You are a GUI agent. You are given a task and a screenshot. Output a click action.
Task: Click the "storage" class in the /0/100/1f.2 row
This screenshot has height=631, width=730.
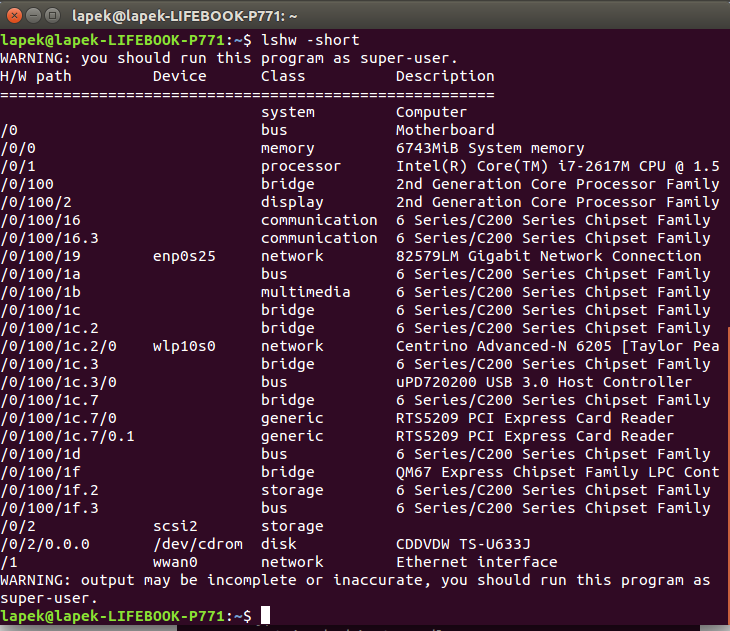coord(292,490)
